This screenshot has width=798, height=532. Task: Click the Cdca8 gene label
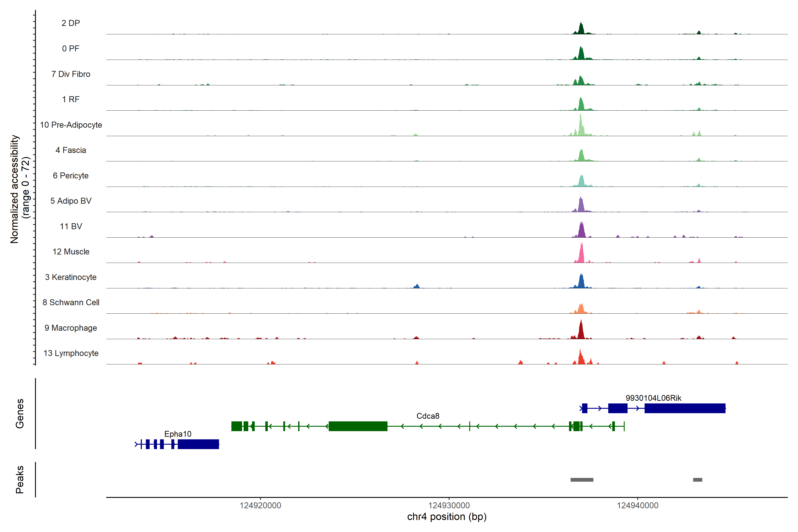point(428,416)
